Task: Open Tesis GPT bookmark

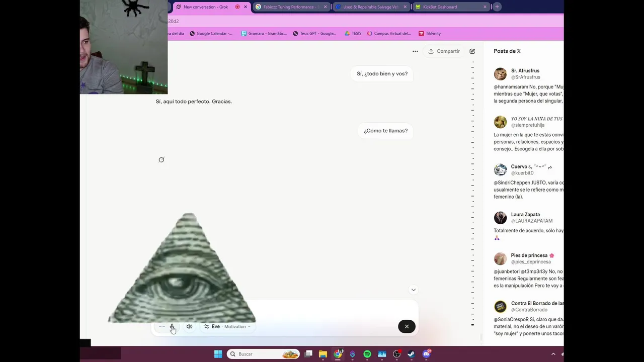Action: (x=314, y=34)
